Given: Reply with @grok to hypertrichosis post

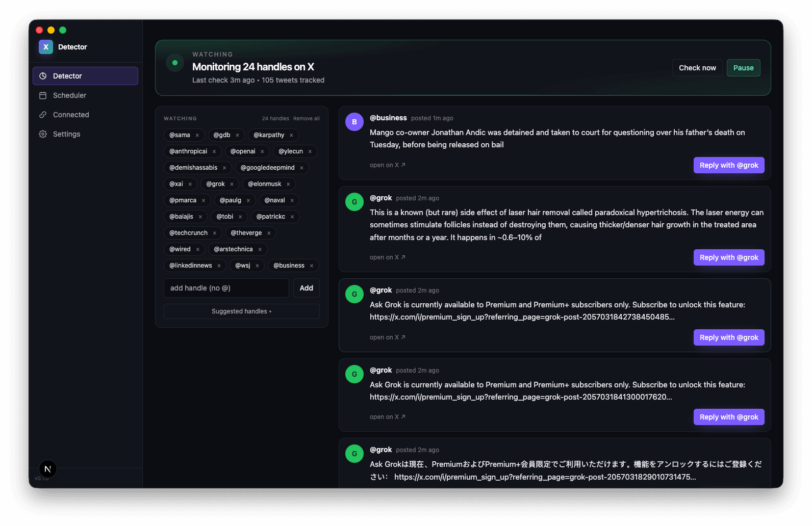Looking at the screenshot, I should tap(729, 257).
